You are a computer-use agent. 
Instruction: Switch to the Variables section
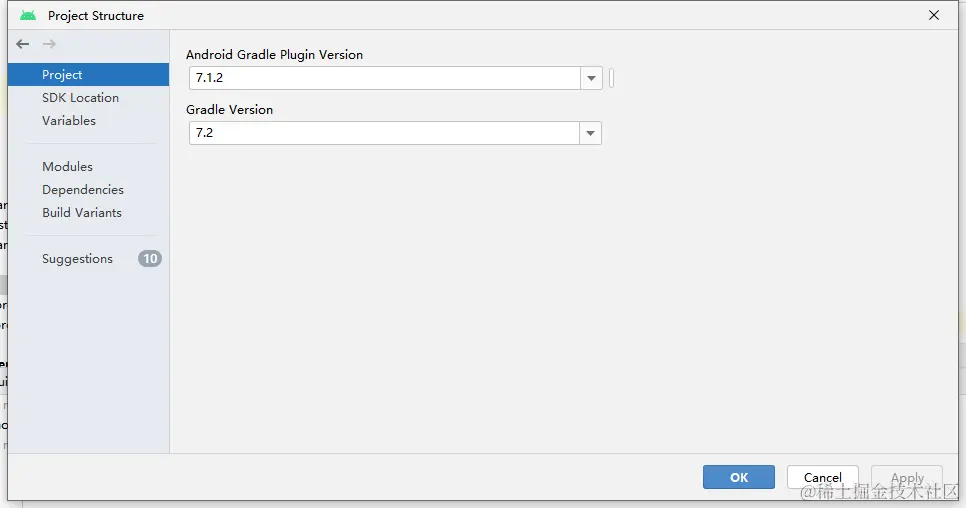click(69, 121)
